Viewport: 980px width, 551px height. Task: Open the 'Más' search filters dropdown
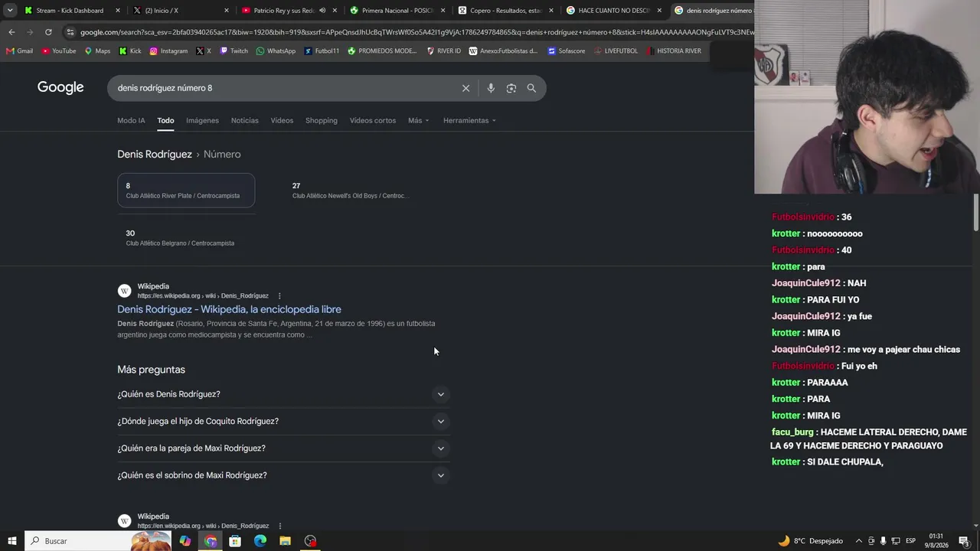point(418,120)
